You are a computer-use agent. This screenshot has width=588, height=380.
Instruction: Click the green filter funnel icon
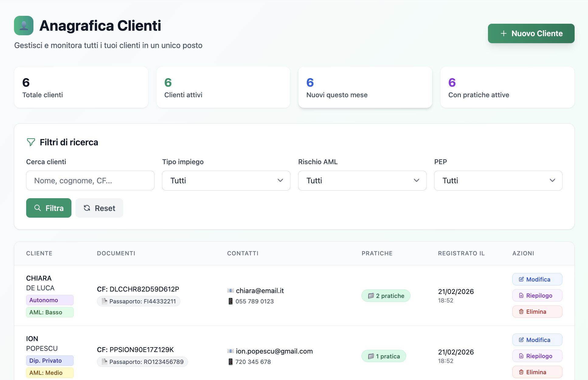coord(31,142)
